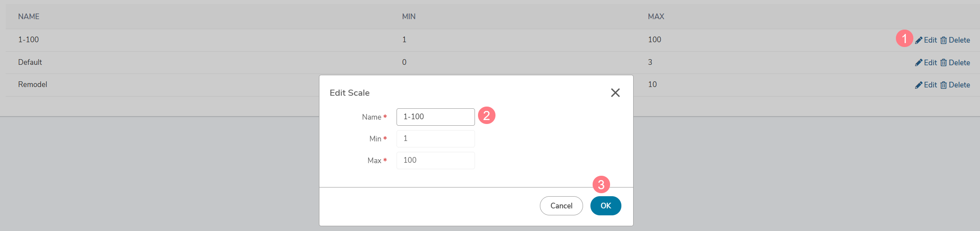Click the MIN column header
980x231 pixels.
pos(409,17)
